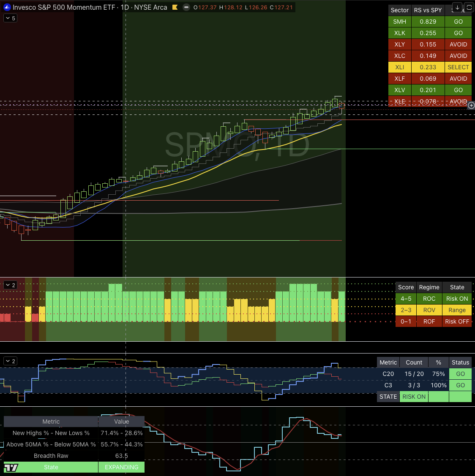Click the C20 metric cell
This screenshot has width=475, height=476.
point(388,374)
